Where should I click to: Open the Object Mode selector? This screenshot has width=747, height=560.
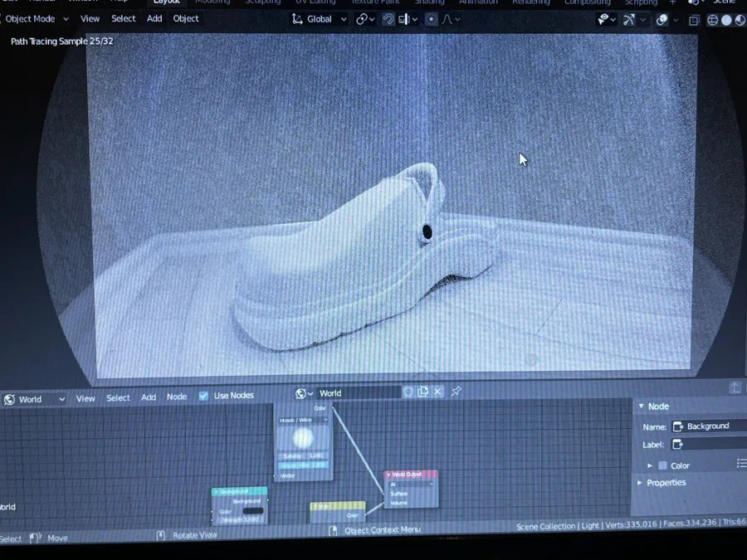(x=36, y=18)
